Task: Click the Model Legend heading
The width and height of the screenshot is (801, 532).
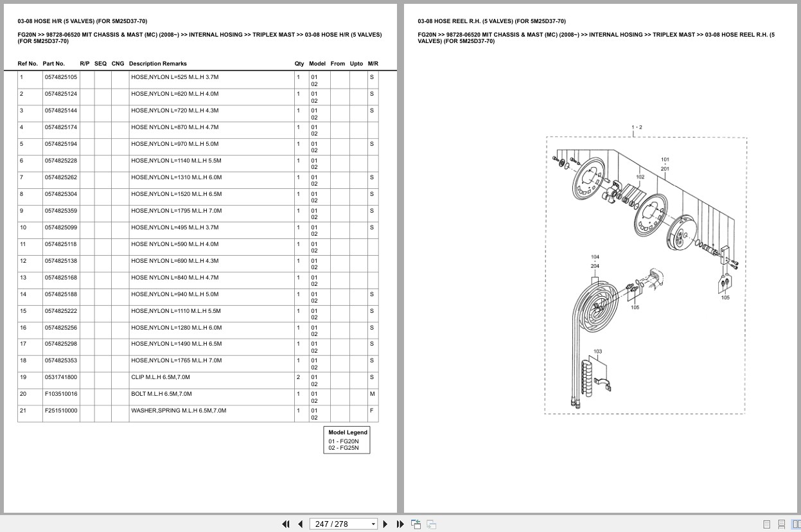Action: [348, 432]
